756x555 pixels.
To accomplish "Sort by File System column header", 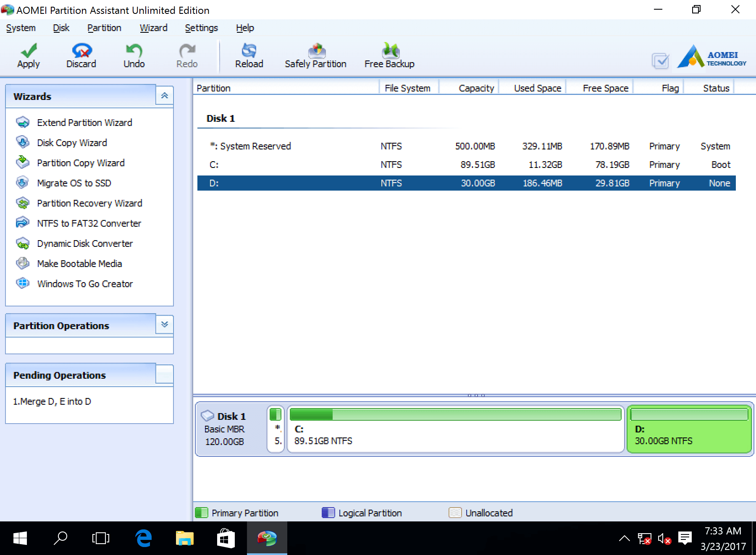I will point(409,88).
